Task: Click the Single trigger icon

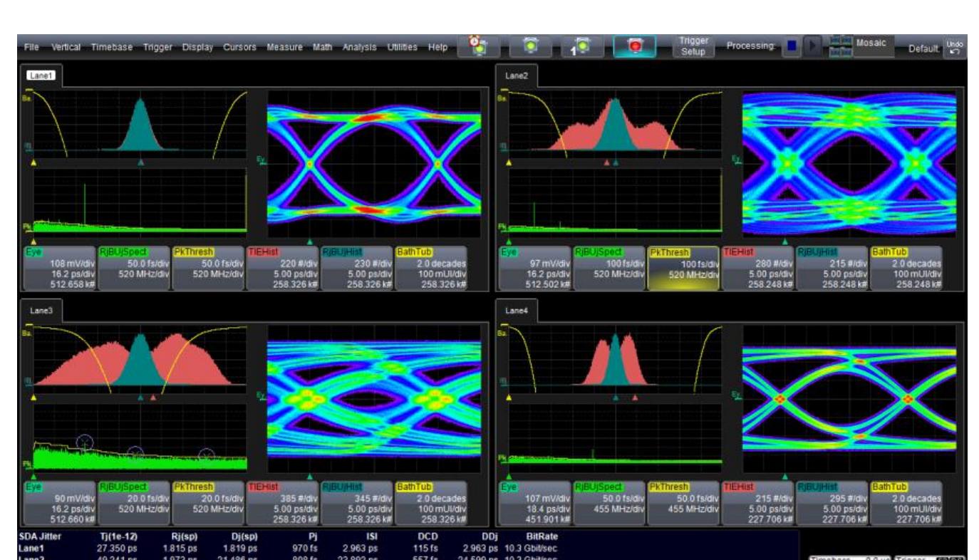Action: (582, 45)
